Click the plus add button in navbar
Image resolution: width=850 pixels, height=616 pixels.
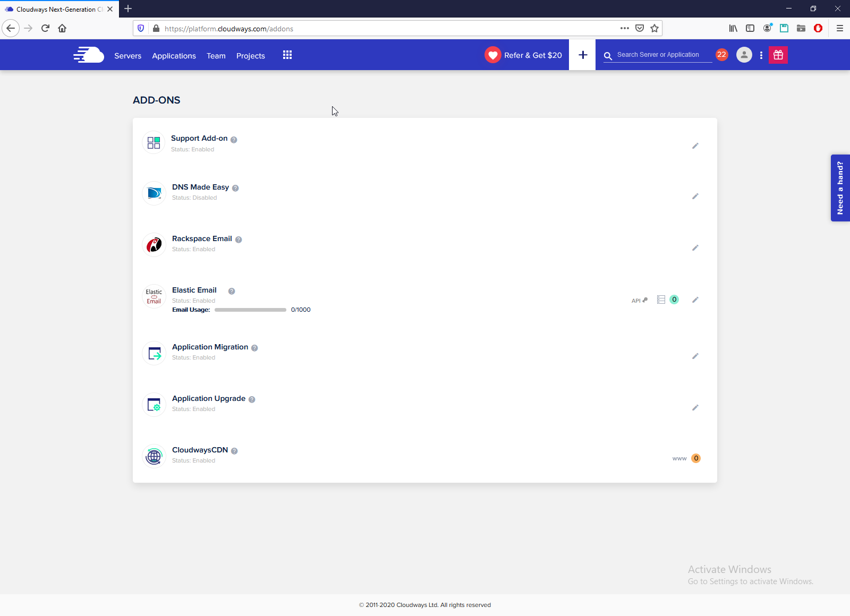point(583,55)
